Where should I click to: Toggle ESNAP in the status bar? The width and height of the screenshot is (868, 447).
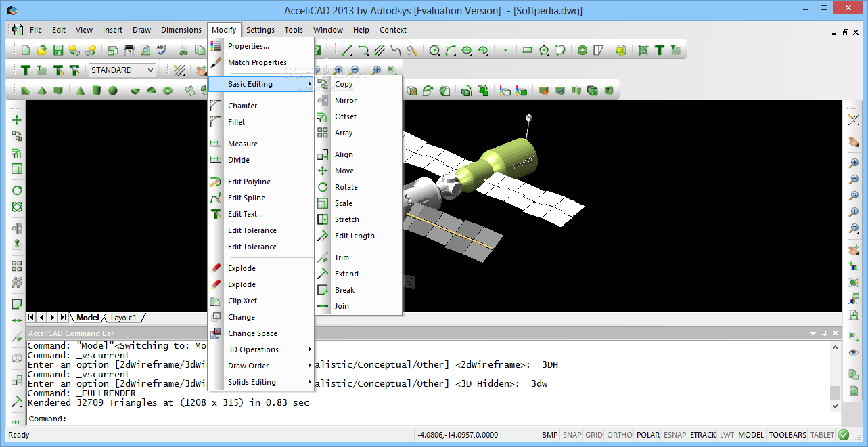(x=675, y=435)
